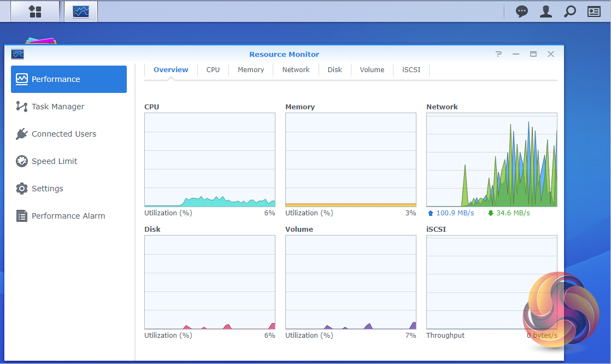Open the notifications speech bubble icon
611x364 pixels.
[x=522, y=11]
